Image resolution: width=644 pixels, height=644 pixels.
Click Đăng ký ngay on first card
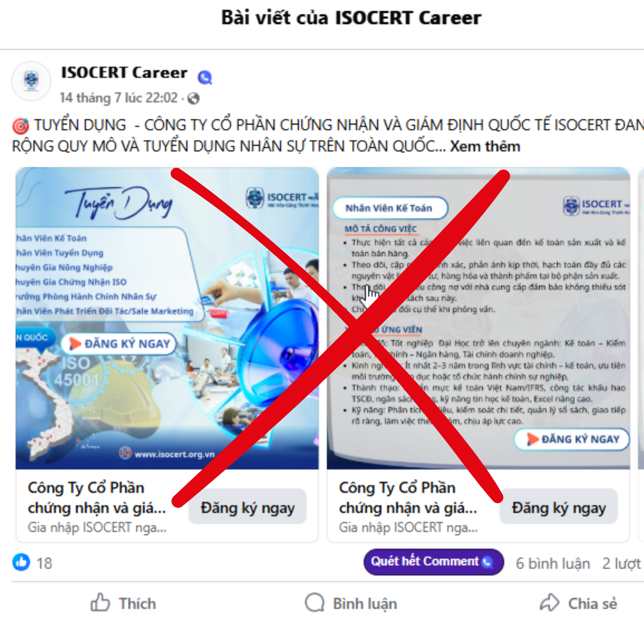pos(248,507)
